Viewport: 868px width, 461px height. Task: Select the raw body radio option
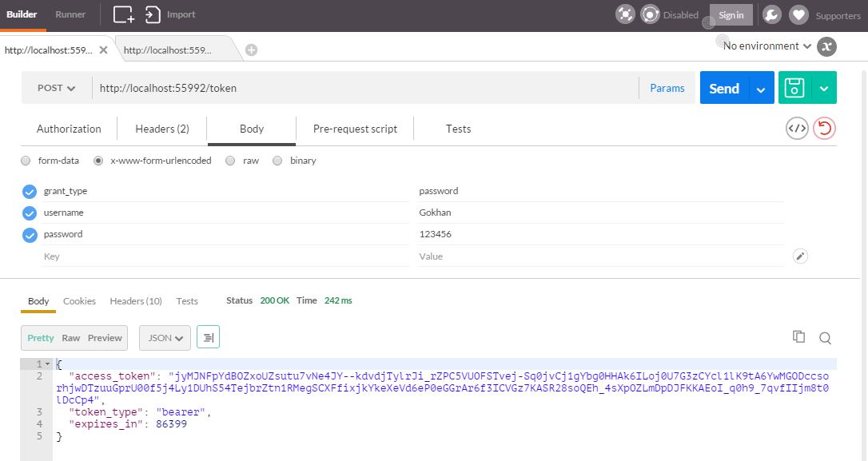[230, 161]
